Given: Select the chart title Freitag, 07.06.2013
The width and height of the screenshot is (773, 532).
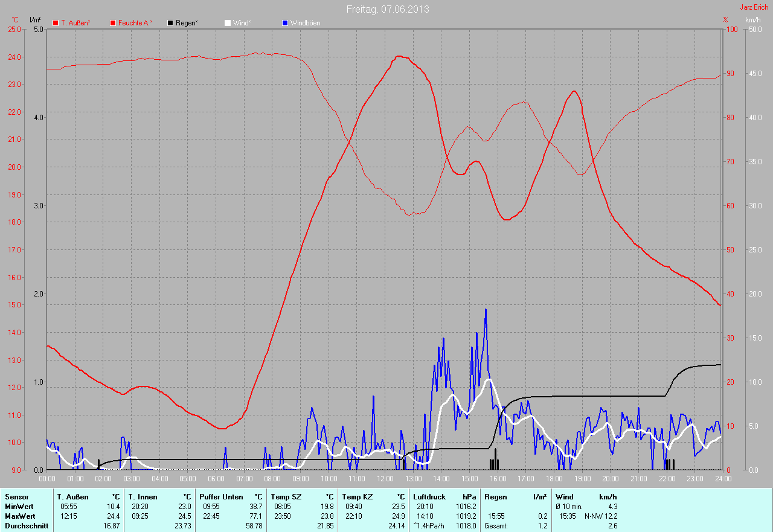Looking at the screenshot, I should [x=388, y=9].
